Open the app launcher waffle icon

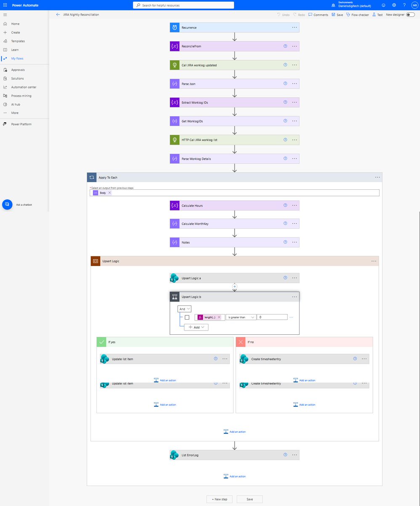click(x=5, y=5)
